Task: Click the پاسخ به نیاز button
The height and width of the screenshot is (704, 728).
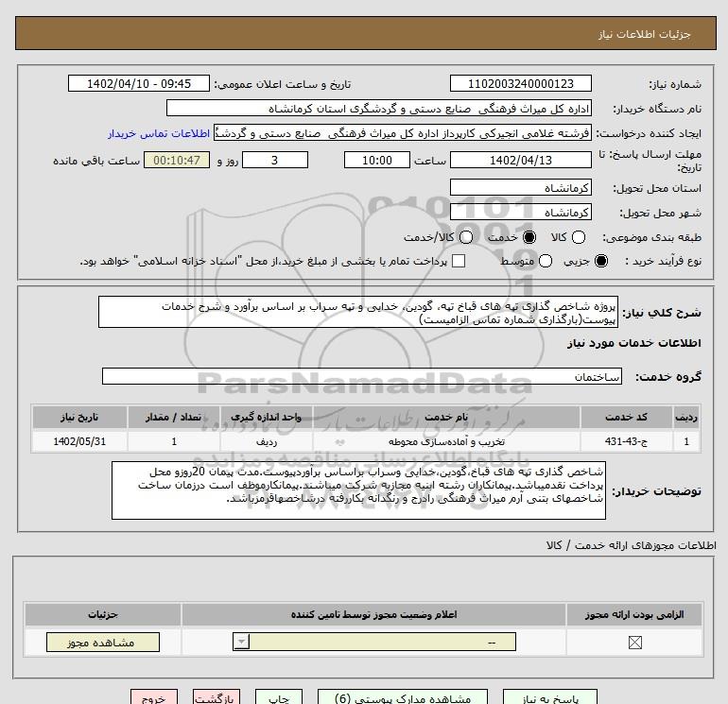Action: click(x=550, y=698)
